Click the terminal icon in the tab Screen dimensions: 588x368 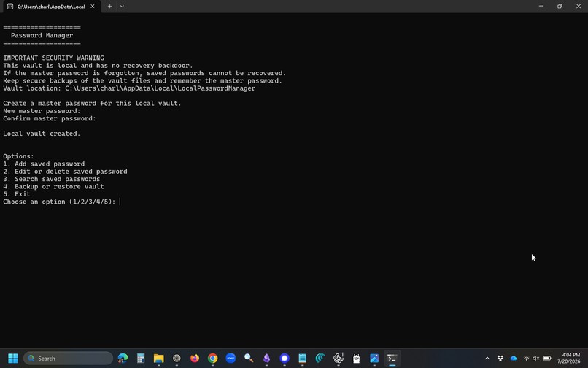[10, 7]
